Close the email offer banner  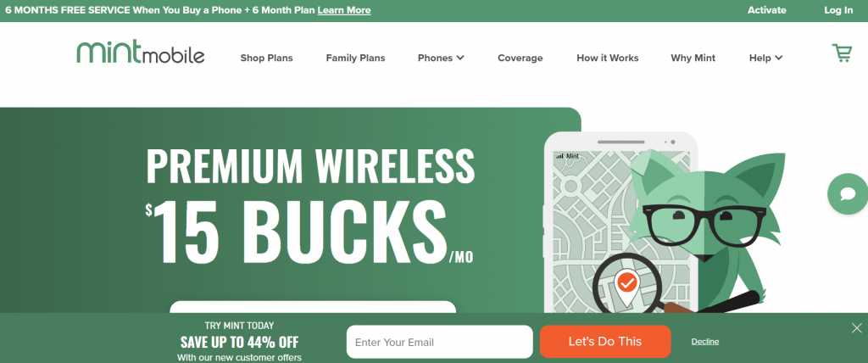coord(857,327)
